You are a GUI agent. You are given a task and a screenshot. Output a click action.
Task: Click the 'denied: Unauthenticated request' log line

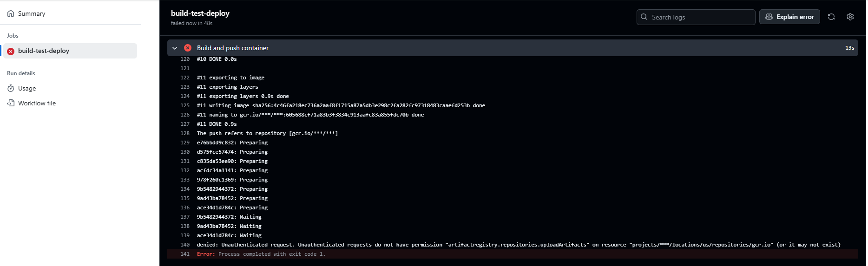click(519, 245)
